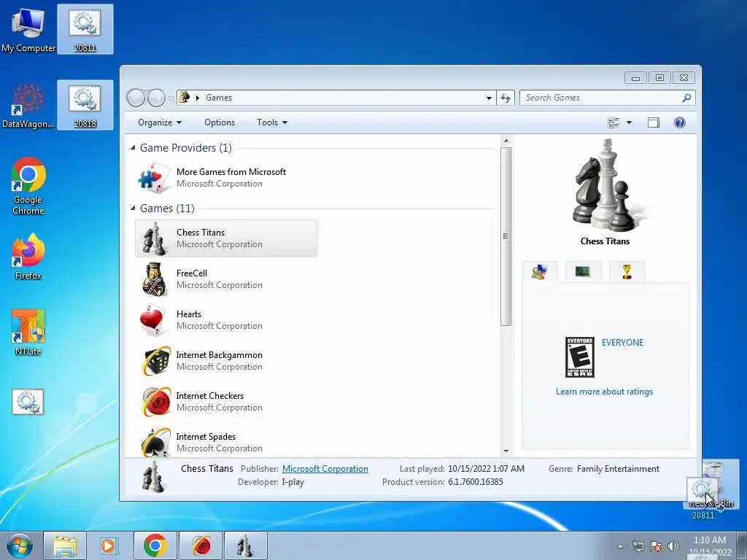Viewport: 747px width, 560px height.
Task: Click the game list scrollbar thumb
Action: tap(506, 237)
